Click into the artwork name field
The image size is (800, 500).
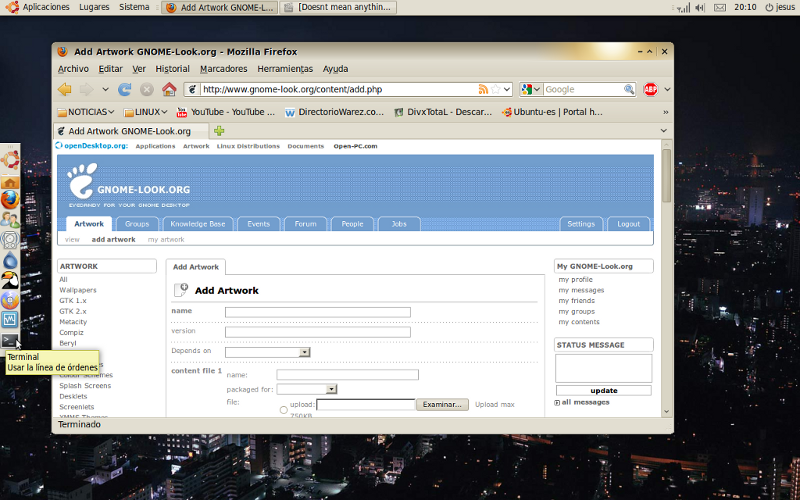318,312
